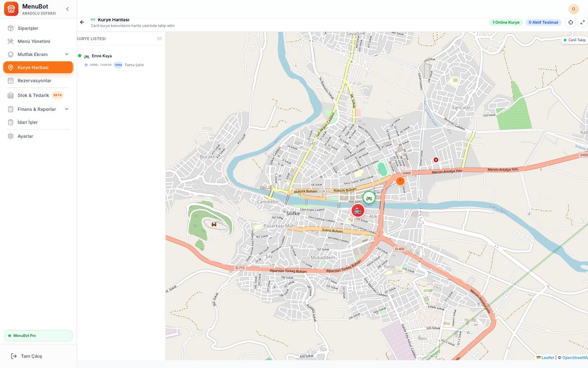Expand map to fullscreen

[x=583, y=22]
